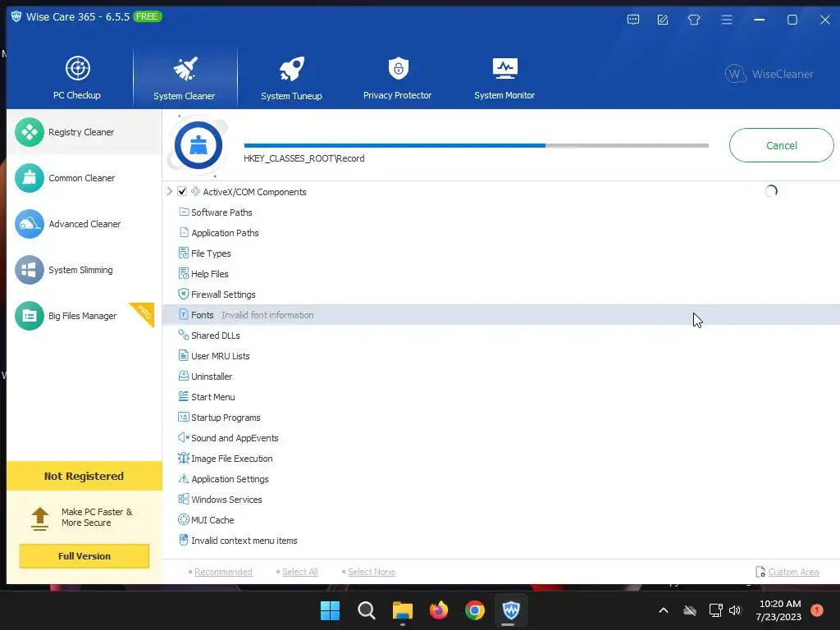Click the scan progress bar

point(477,145)
